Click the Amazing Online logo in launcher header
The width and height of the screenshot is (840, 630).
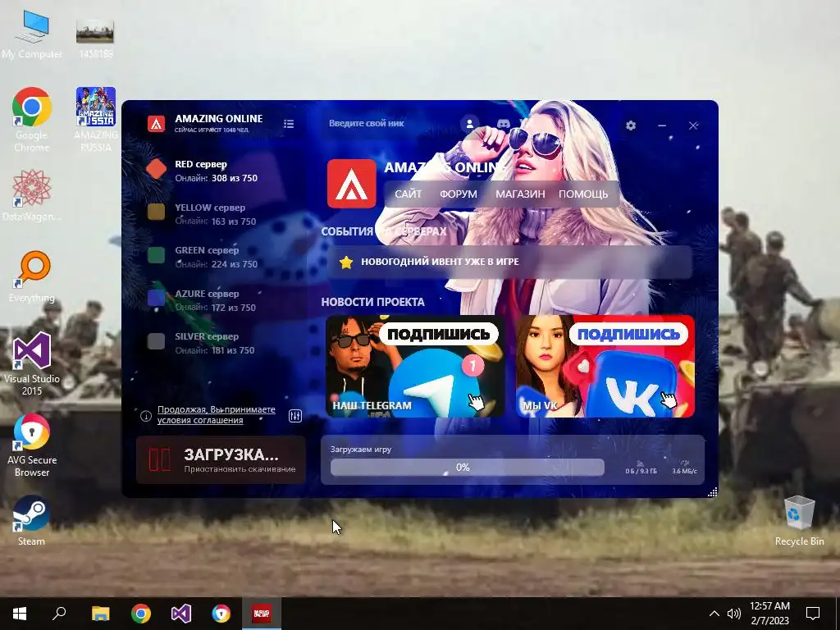[x=157, y=124]
